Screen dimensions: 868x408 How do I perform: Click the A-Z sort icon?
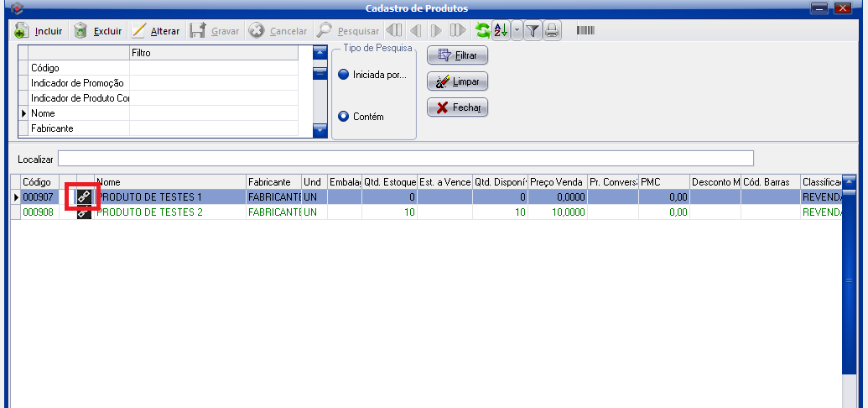point(501,31)
